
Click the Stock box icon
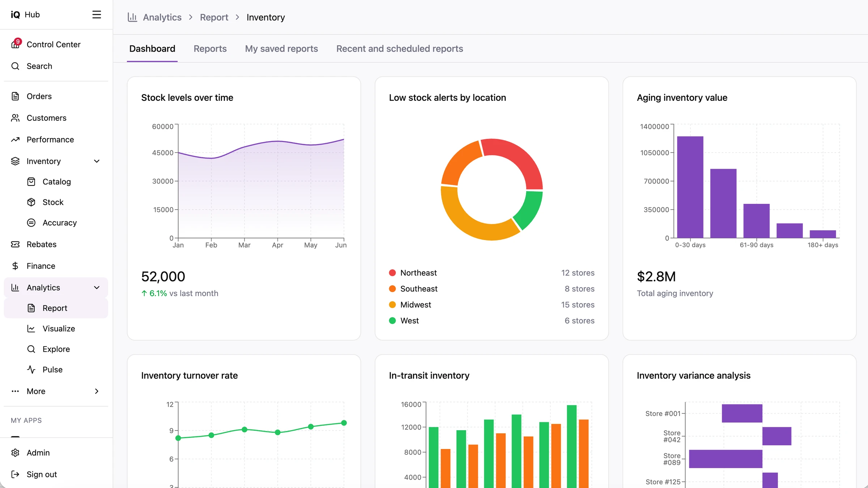click(31, 202)
